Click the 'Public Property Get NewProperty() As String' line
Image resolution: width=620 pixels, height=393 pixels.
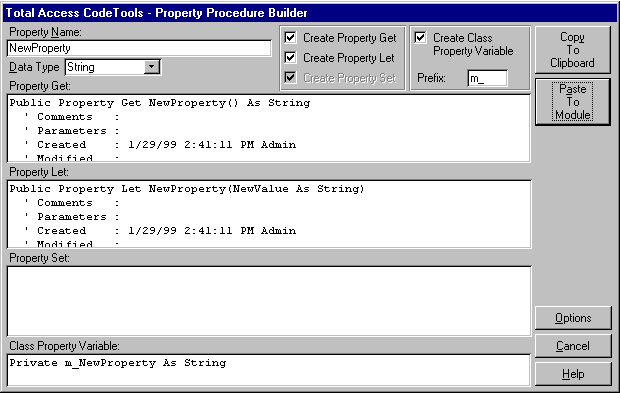click(x=160, y=103)
